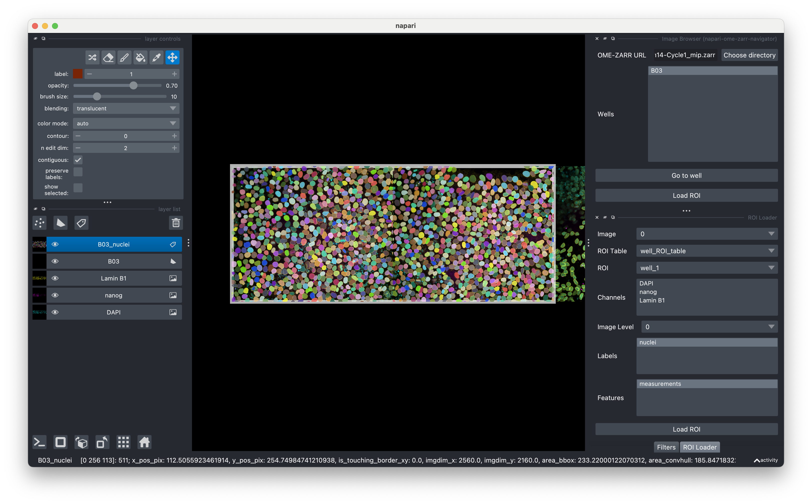Increase the label value with plus

pyautogui.click(x=174, y=74)
